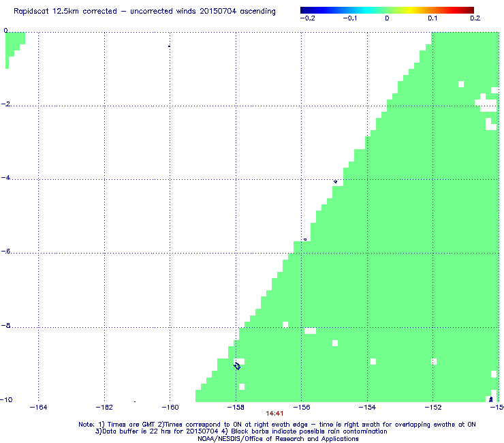504x443 pixels.
Task: Click the -10 latitude axis label
Action: [x=6, y=399]
